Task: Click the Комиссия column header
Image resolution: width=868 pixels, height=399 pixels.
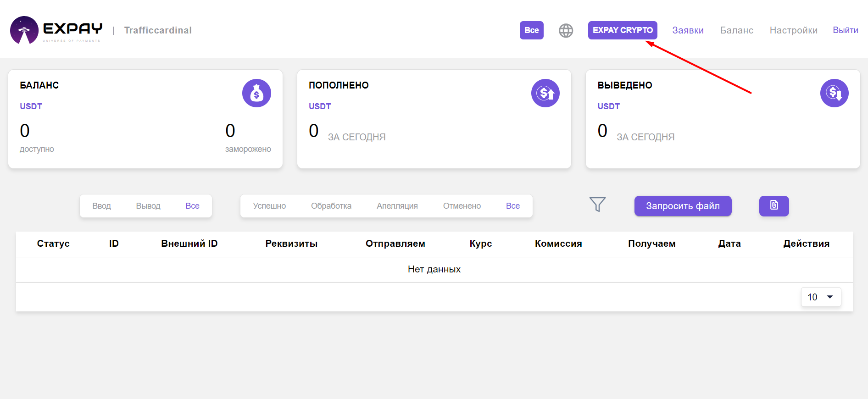Action: (558, 244)
